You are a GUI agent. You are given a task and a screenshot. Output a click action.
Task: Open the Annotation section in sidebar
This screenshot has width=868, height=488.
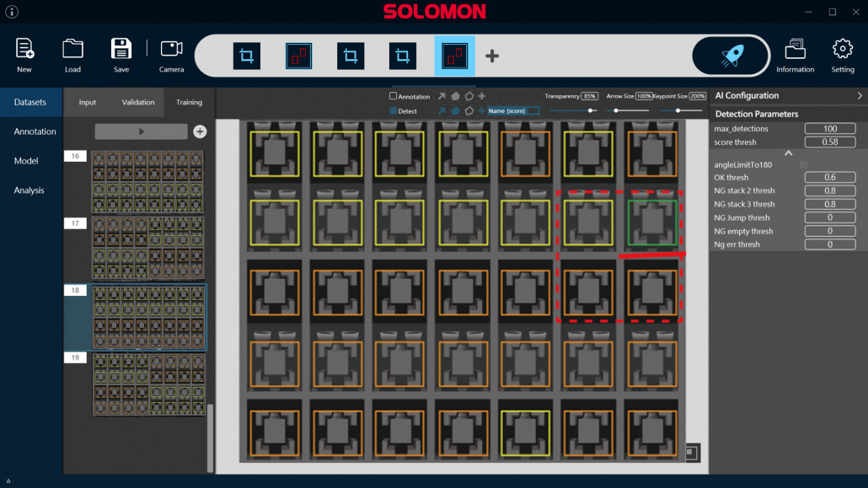point(35,131)
